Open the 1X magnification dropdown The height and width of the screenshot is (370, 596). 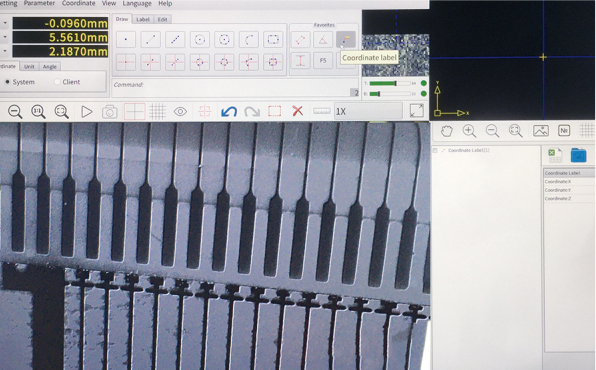pos(368,111)
